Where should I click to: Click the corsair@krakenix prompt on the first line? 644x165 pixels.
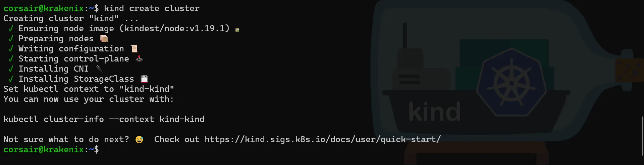coord(44,8)
